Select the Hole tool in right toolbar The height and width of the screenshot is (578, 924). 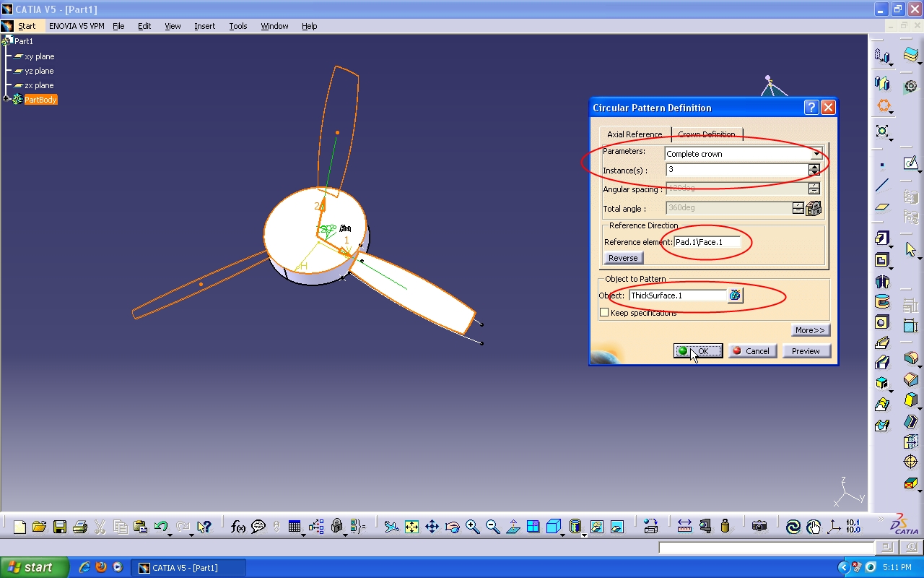[881, 322]
